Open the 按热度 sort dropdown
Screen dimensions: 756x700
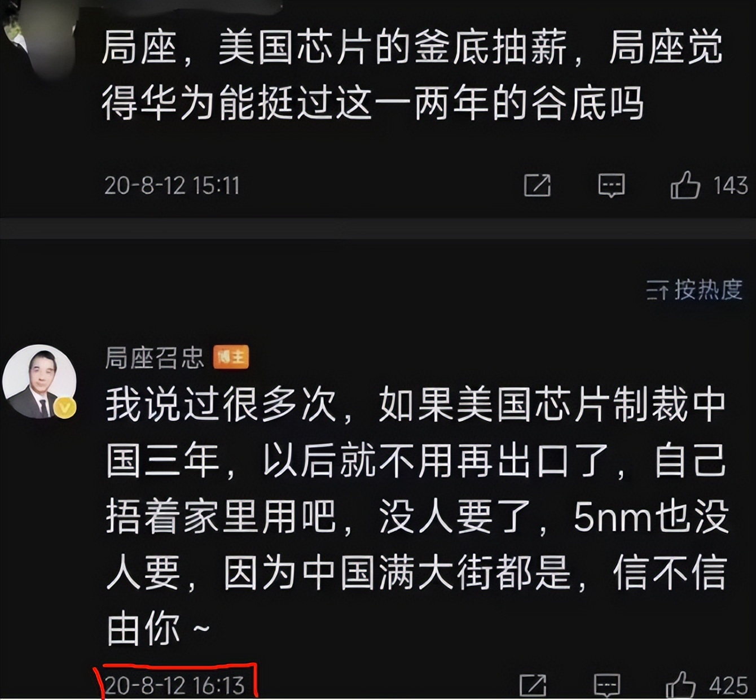(x=694, y=290)
